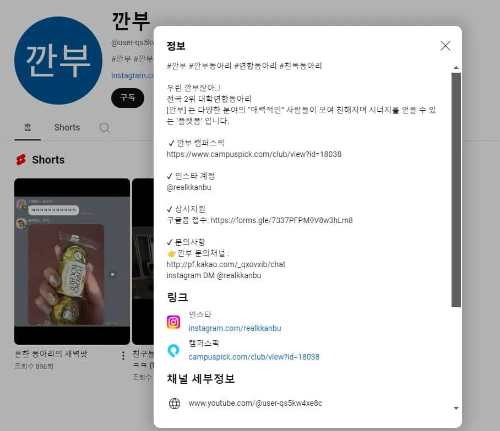Click the Campuspick logo icon under 링크
The height and width of the screenshot is (431, 500).
[x=173, y=351]
